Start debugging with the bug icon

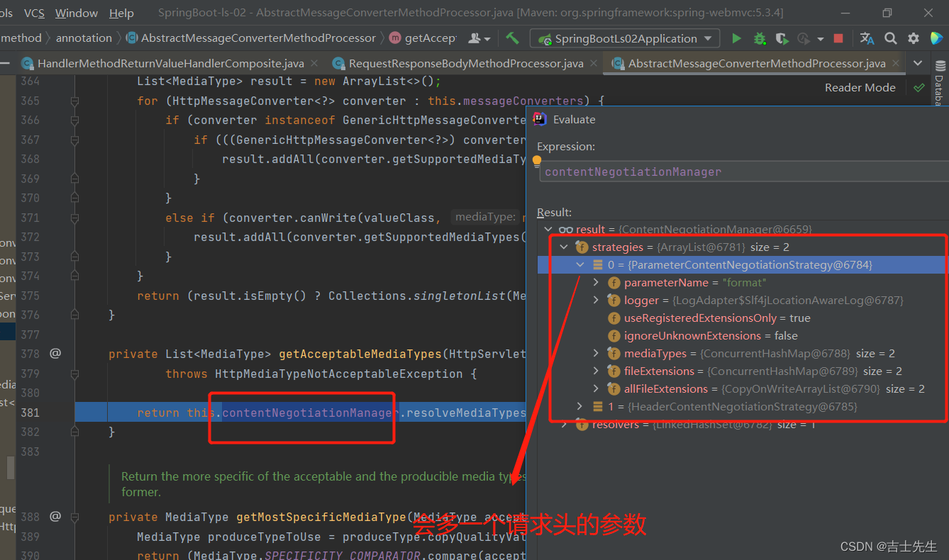coord(760,38)
